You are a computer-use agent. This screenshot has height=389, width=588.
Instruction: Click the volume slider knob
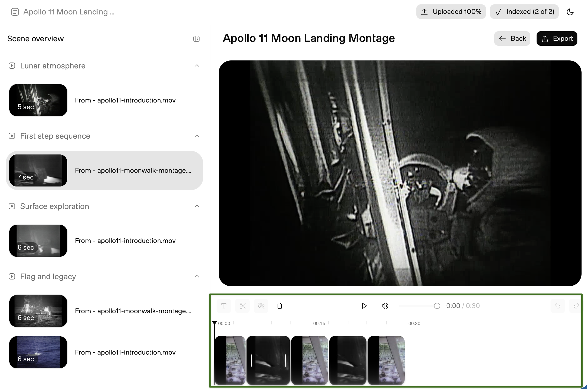[437, 306]
